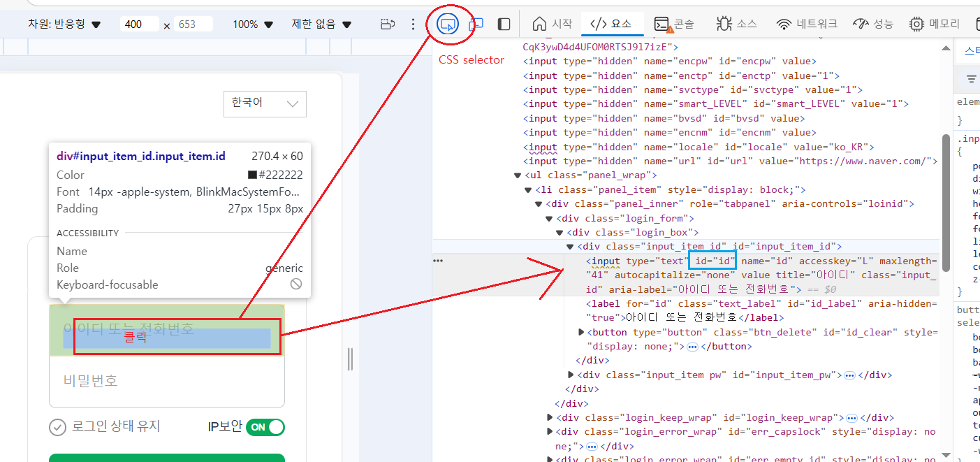The image size is (980, 462).
Task: Expand the button btn_delete node
Action: (x=582, y=332)
